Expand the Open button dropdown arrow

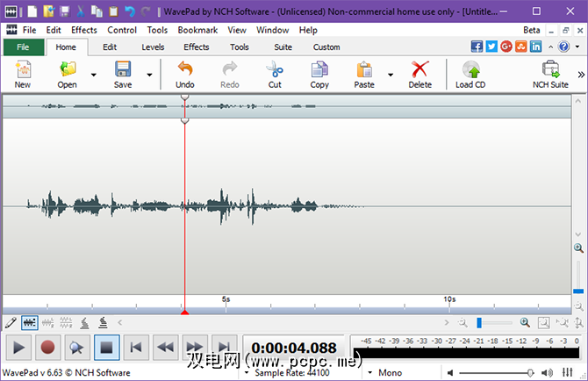pos(94,75)
